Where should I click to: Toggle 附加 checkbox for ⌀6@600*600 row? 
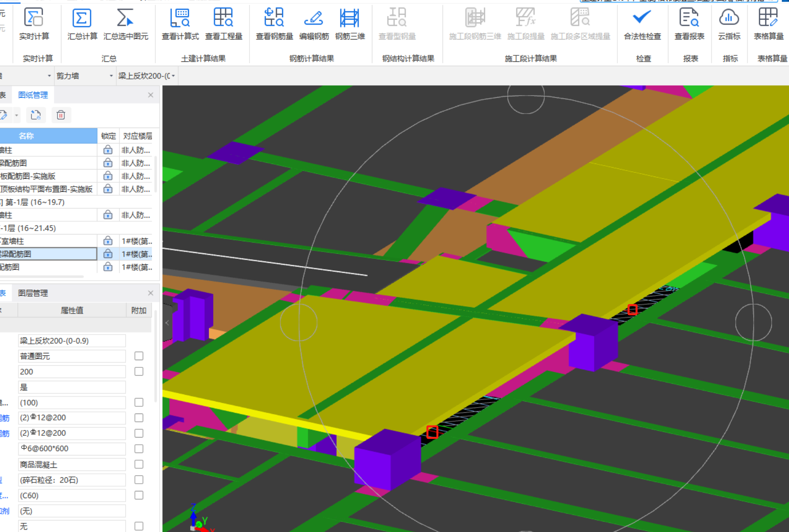(139, 449)
